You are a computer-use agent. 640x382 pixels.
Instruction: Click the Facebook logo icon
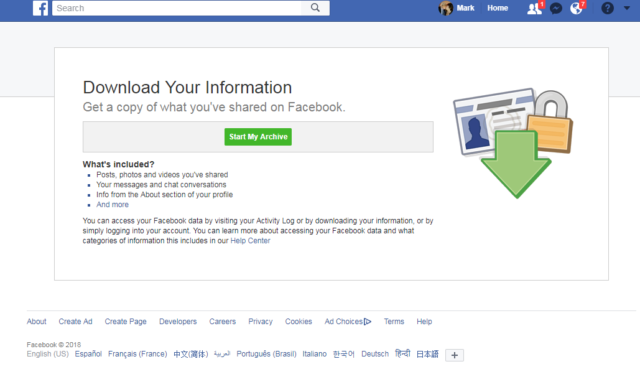[x=40, y=8]
